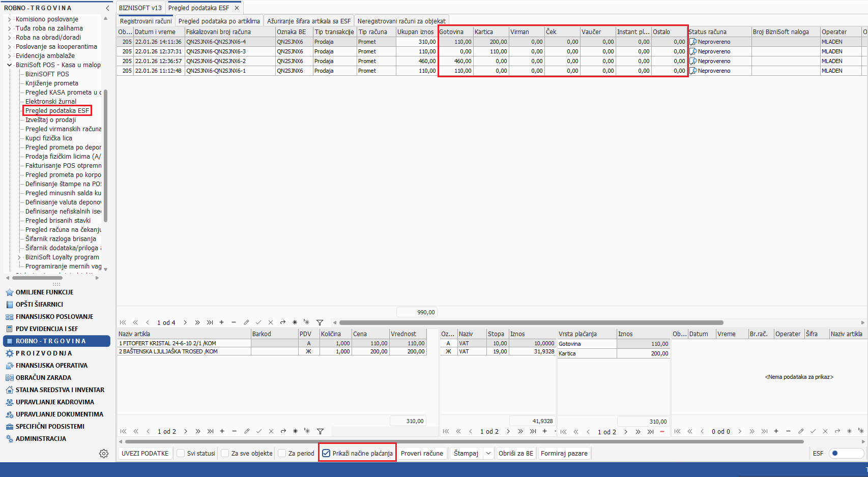The image size is (868, 477).
Task: Click the filter icon beside "1 od 4" navigator
Action: (320, 322)
